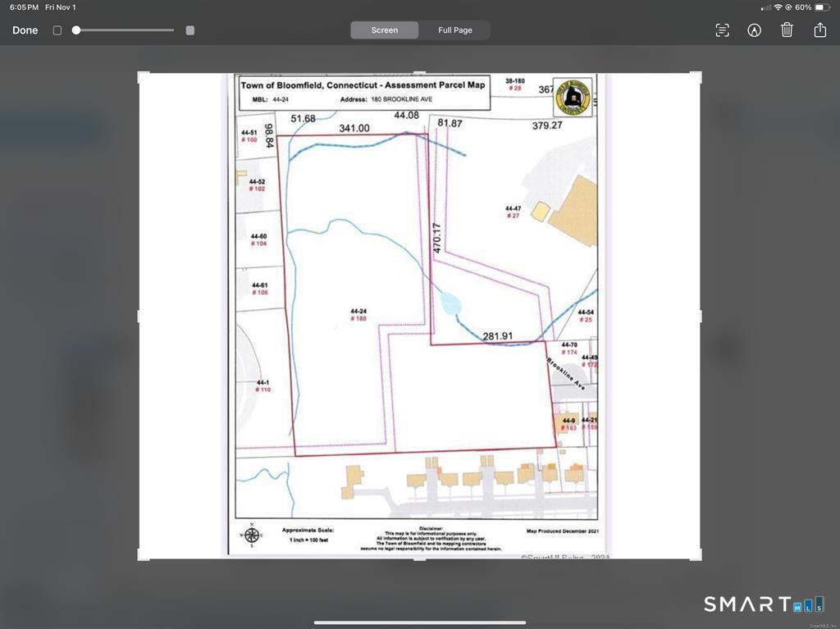Click the Bloomfield town seal emblem
840x629 pixels.
(x=572, y=98)
